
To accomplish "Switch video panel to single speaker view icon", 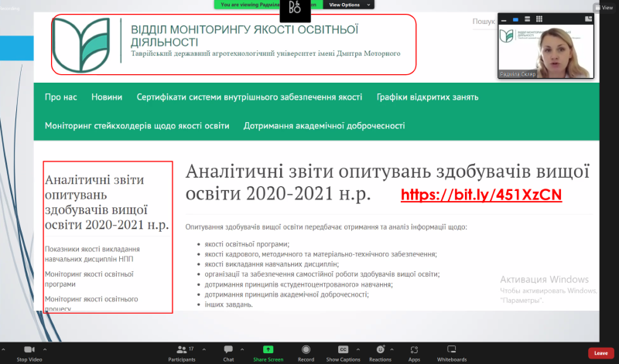I will coord(515,19).
